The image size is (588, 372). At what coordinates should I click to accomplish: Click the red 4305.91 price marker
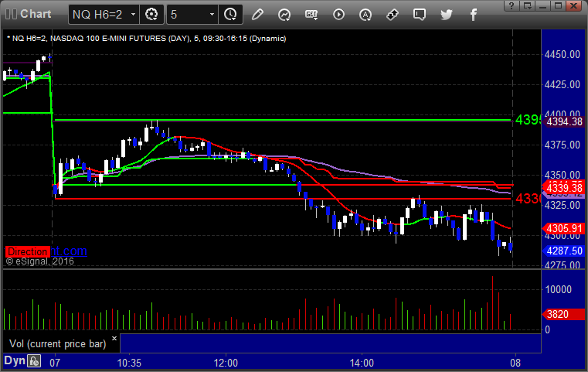564,229
